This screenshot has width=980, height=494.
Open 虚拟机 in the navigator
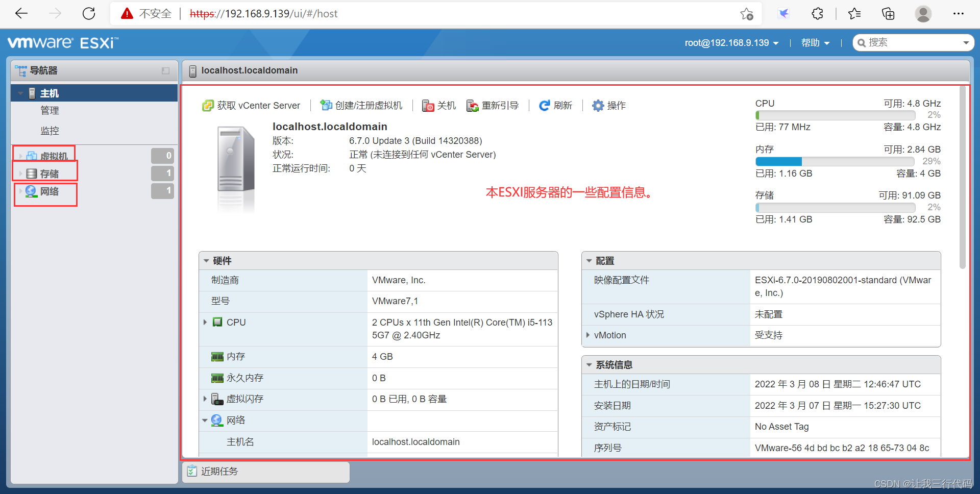tap(54, 156)
